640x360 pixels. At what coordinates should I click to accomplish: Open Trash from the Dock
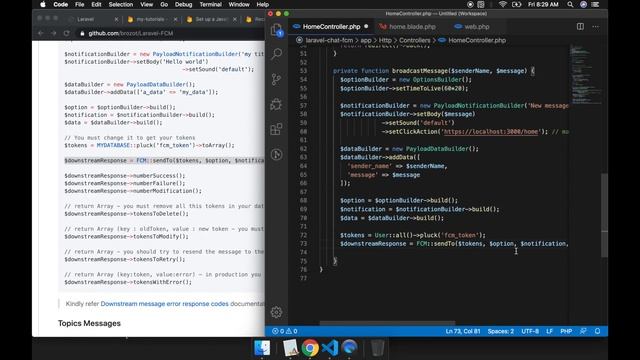(378, 348)
